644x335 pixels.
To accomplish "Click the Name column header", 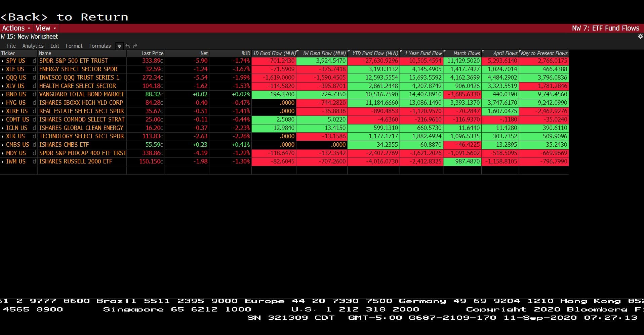I will [82, 53].
